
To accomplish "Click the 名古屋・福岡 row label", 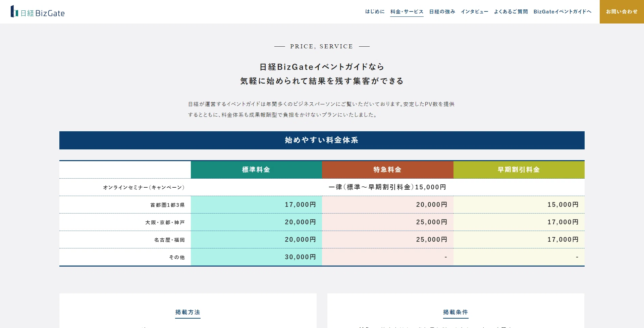I will pos(169,240).
